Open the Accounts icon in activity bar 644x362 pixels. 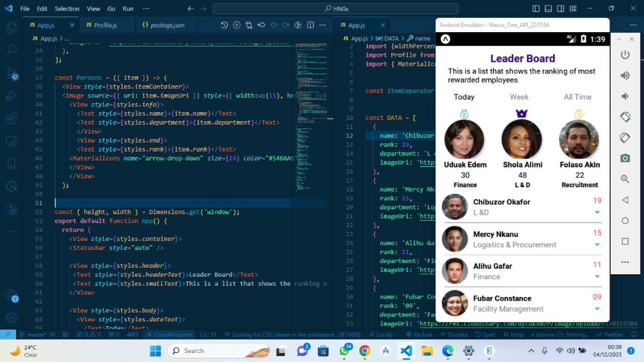[11, 295]
